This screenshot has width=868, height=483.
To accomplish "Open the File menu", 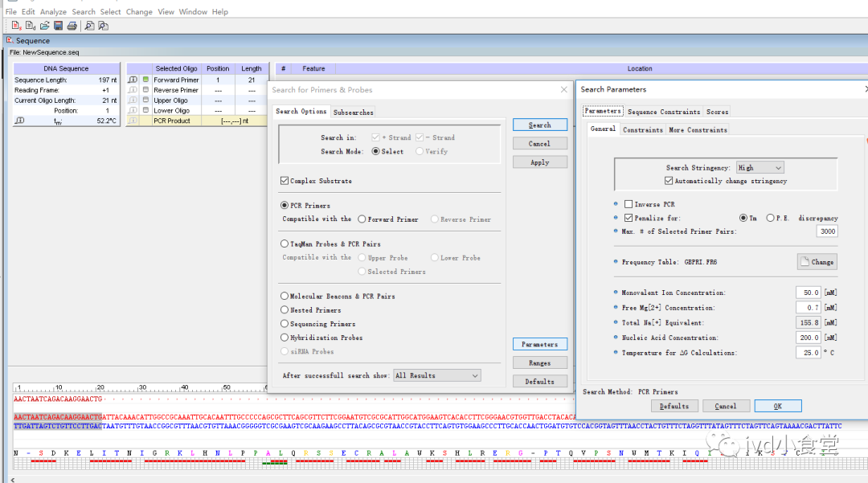I will (10, 11).
